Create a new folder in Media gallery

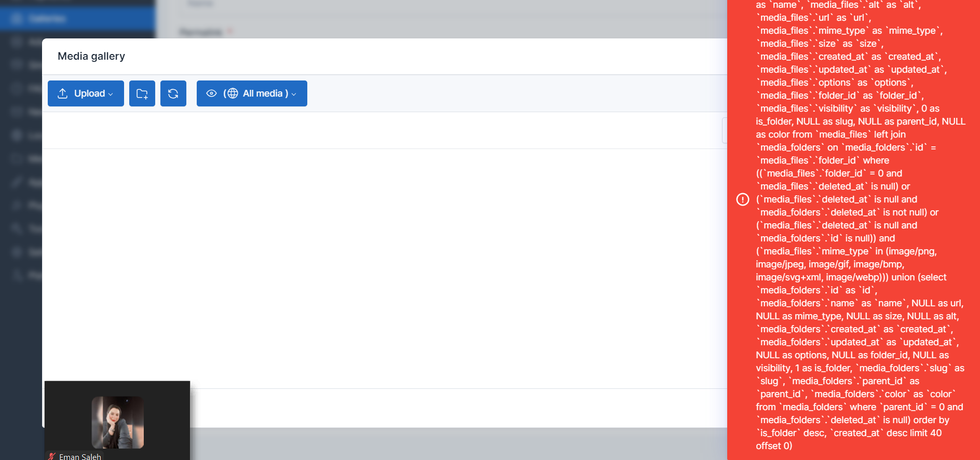142,93
